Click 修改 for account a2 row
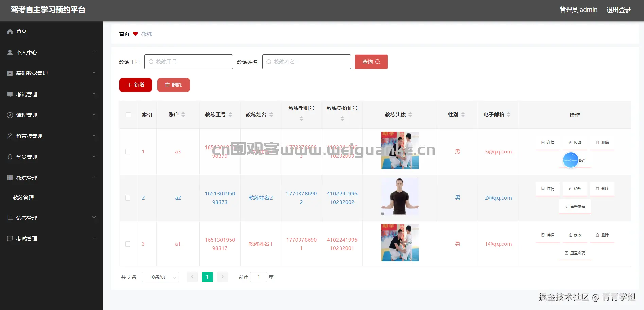Screen dimensions: 644x310 tap(575, 189)
